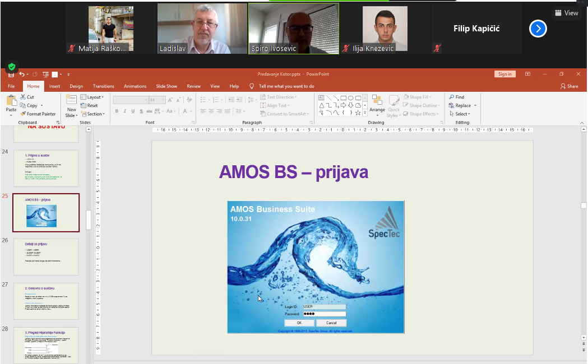Open the Select dropdown in Editing

[x=460, y=114]
